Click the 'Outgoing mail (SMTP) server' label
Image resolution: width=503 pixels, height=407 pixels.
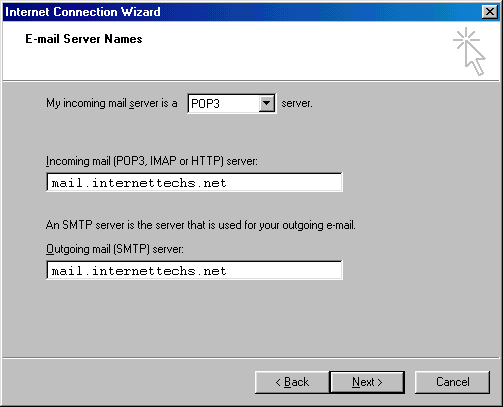pos(115,249)
